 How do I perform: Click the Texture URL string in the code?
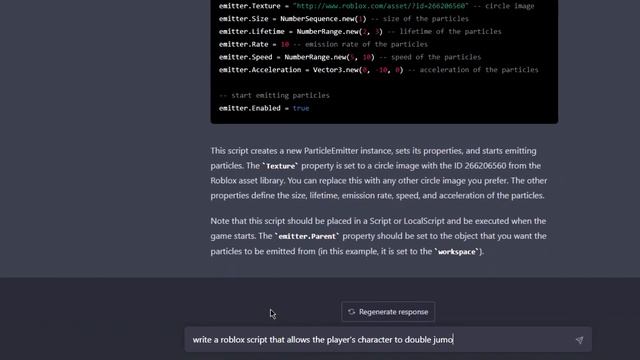point(380,6)
